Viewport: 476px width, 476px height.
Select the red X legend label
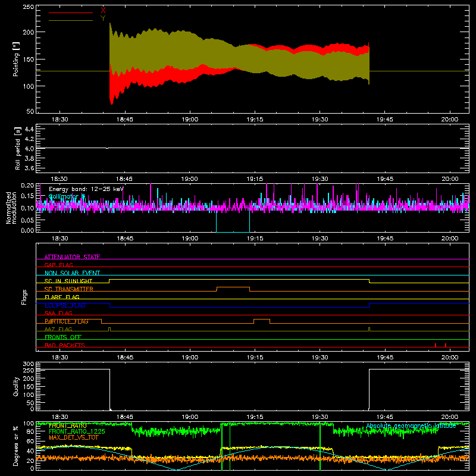(x=103, y=11)
